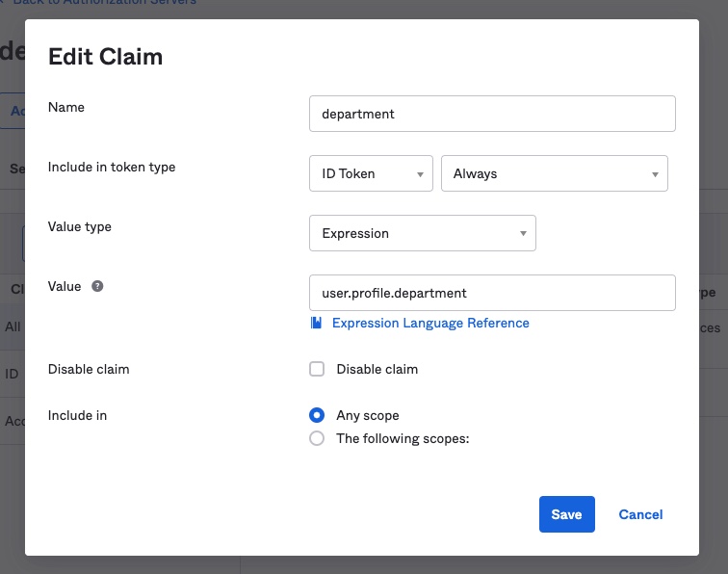Expand the Always inclusion dropdown
This screenshot has width=728, height=574.
click(553, 174)
